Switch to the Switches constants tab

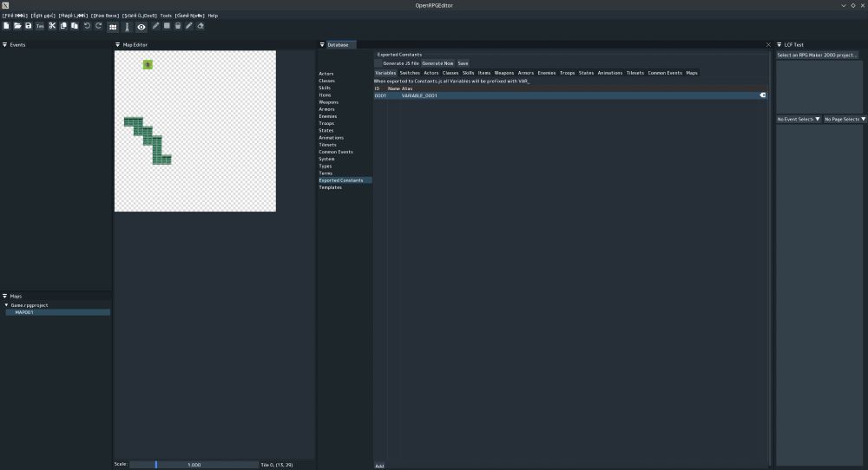[410, 73]
